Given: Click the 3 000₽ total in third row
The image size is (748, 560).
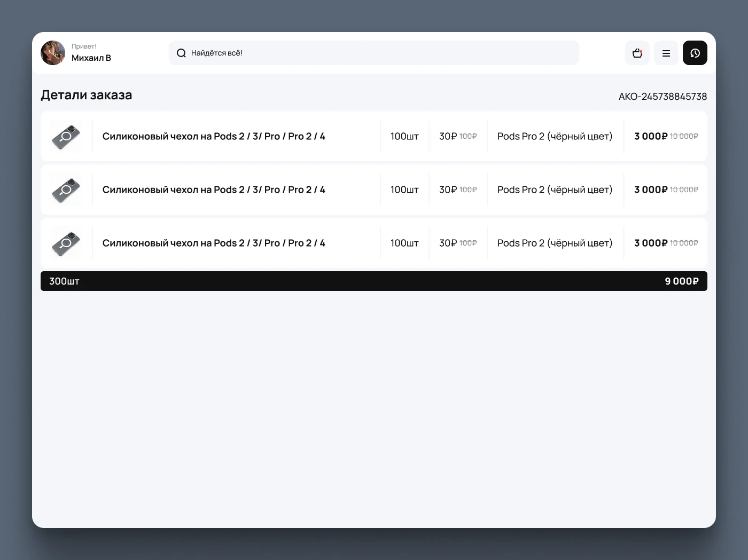Looking at the screenshot, I should pos(650,243).
